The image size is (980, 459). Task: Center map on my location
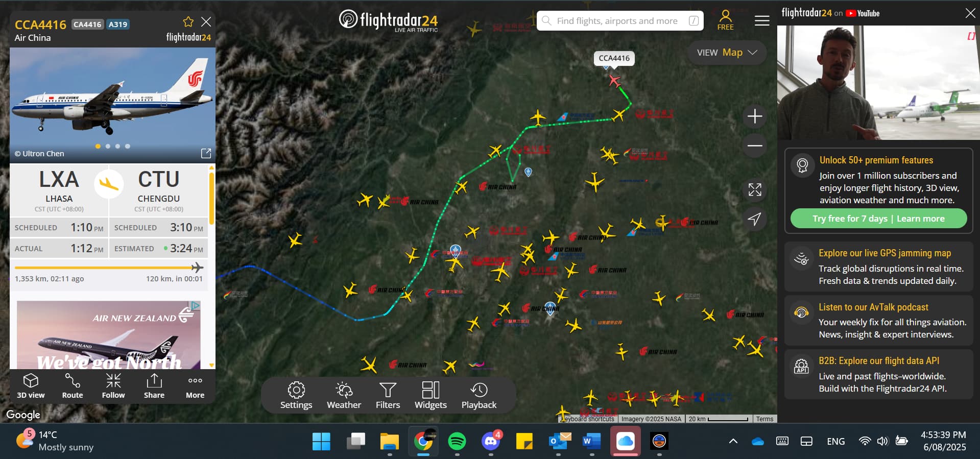(x=755, y=219)
